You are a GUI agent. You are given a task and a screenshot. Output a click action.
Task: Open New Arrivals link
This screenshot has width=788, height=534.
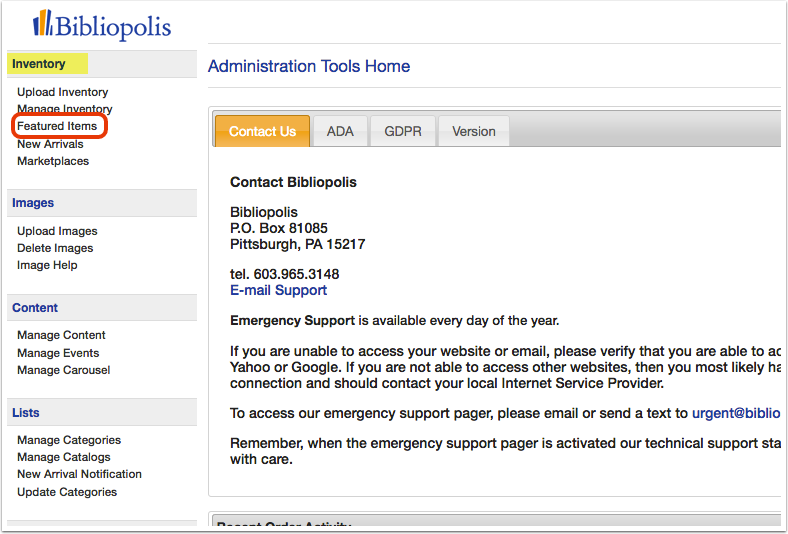[50, 144]
